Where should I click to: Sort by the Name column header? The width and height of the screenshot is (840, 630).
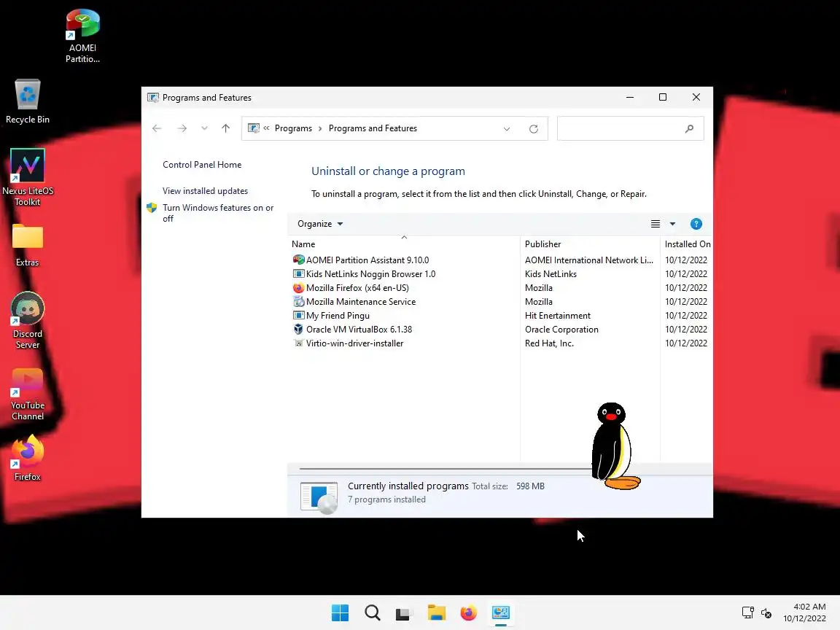(x=404, y=244)
